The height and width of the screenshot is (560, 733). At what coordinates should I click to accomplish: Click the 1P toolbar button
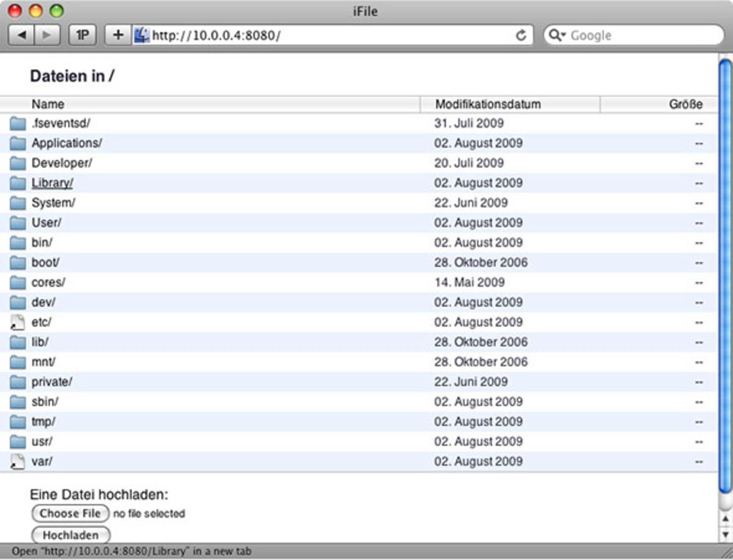coord(84,35)
